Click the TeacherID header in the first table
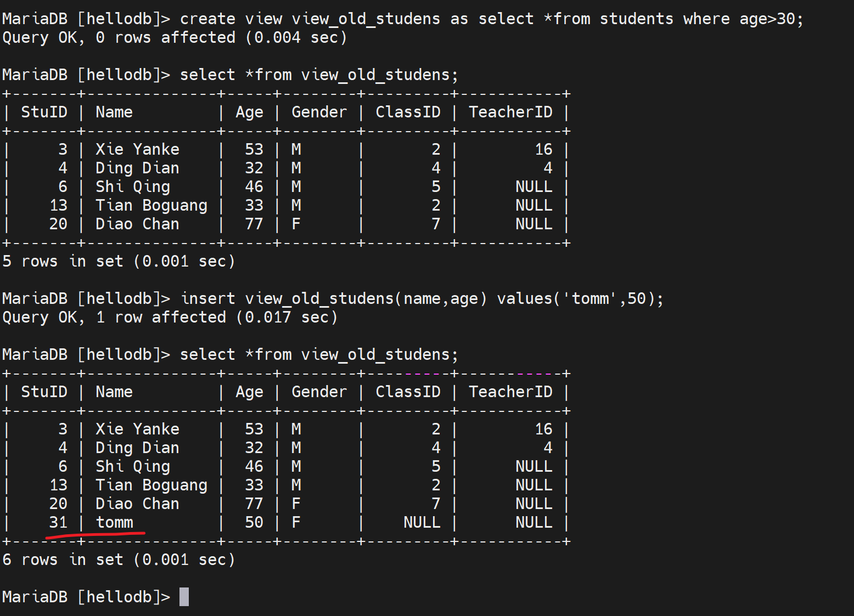Screen dimensions: 854x616 (510, 112)
